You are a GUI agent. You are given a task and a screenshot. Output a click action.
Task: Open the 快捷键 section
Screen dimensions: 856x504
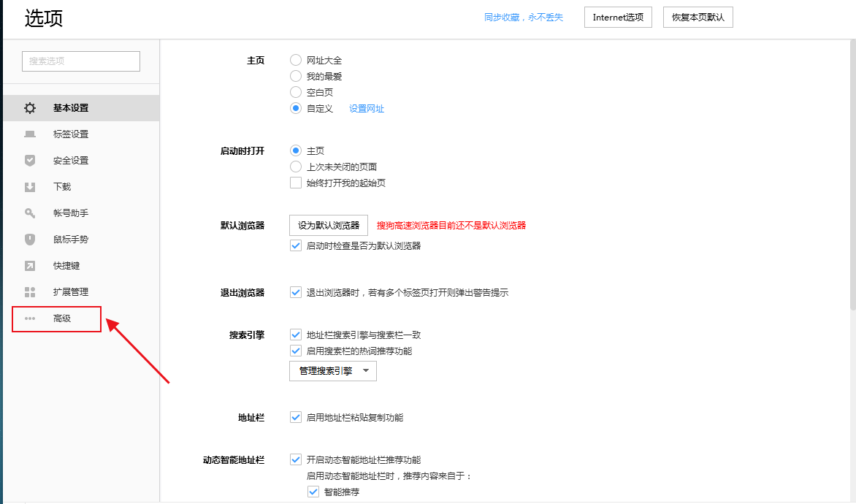81,265
